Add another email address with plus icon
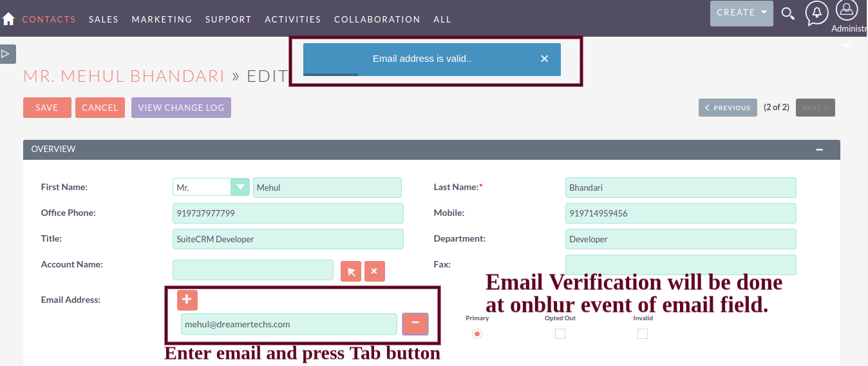The width and height of the screenshot is (868, 366). 187,300
